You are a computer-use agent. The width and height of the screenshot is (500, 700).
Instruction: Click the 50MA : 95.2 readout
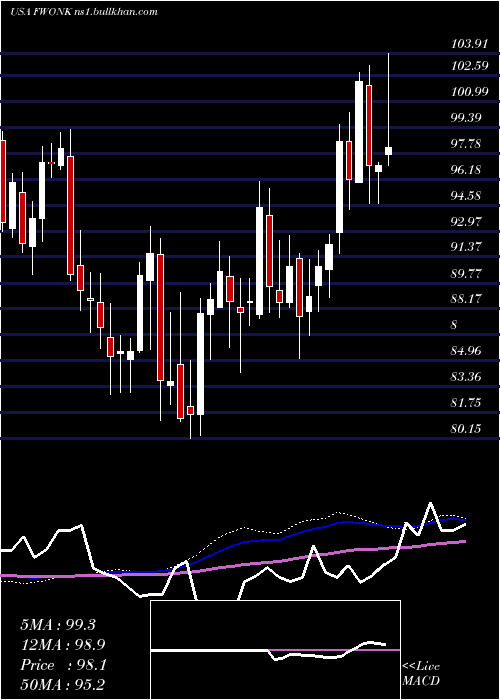[x=64, y=684]
